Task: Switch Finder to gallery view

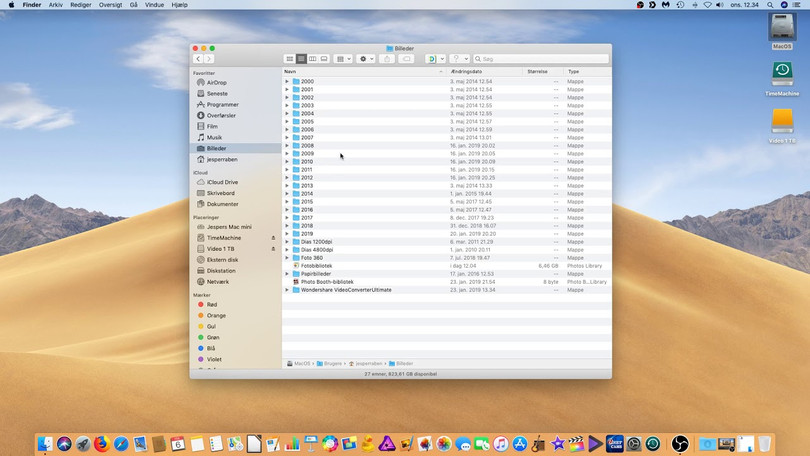Action: [x=324, y=59]
